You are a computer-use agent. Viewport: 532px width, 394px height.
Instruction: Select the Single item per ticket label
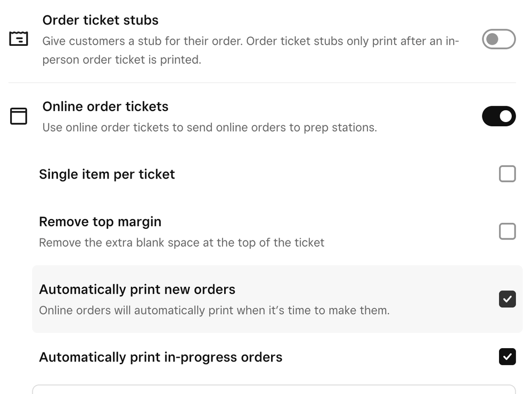107,174
